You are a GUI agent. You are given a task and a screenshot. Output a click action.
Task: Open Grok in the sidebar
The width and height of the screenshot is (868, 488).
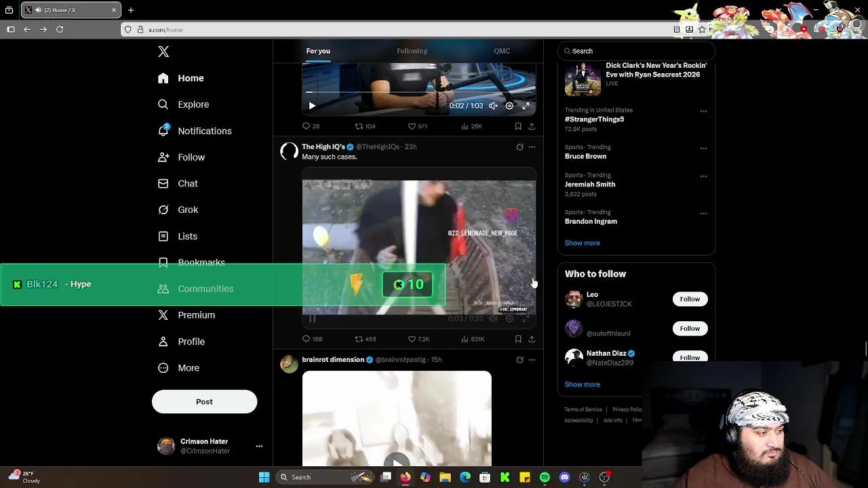click(178, 210)
